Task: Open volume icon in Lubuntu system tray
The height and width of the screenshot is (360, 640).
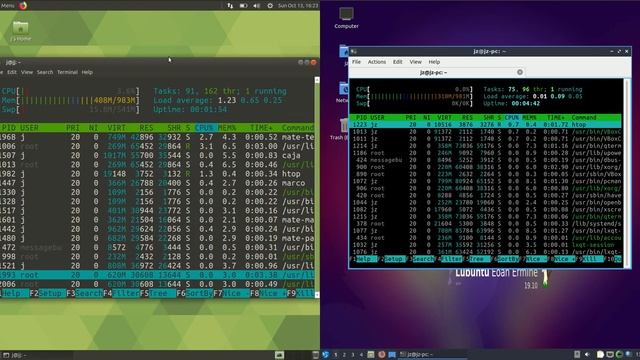Action: pos(587,355)
